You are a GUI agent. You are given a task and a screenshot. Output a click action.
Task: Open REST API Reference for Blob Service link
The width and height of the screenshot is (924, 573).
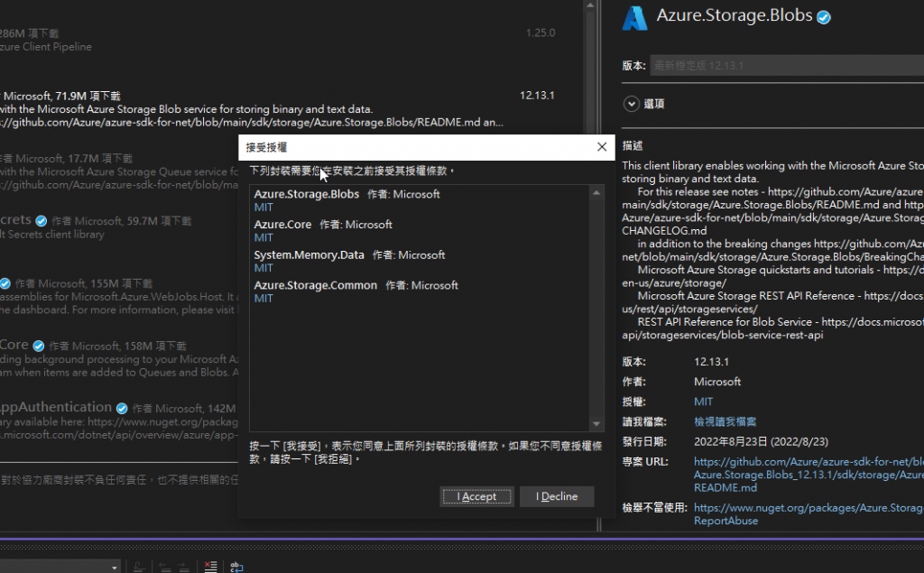pos(773,328)
